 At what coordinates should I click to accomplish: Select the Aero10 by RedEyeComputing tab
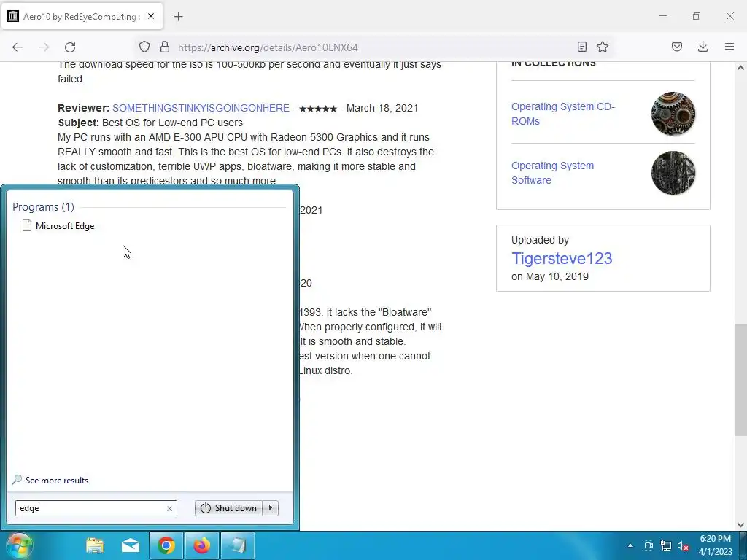pyautogui.click(x=82, y=17)
